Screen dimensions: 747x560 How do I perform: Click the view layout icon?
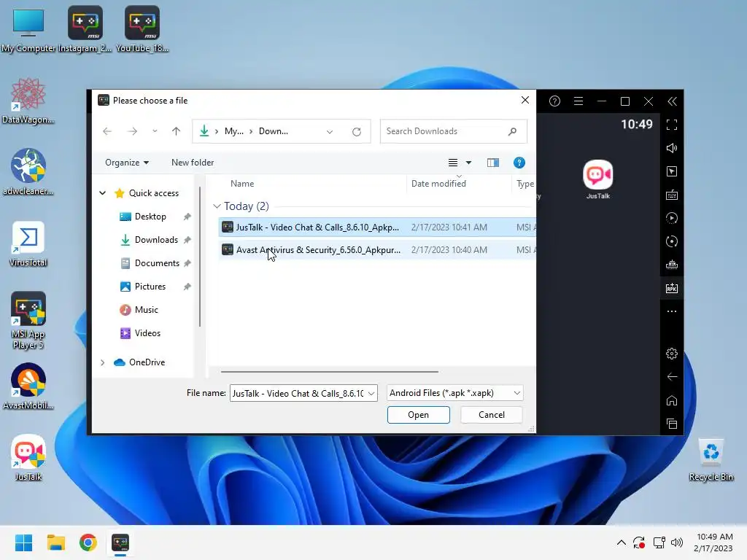(x=452, y=163)
